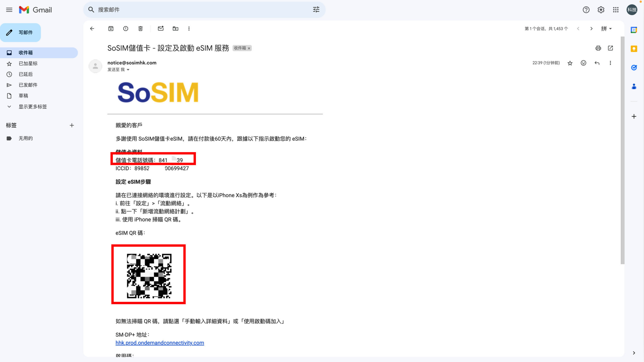Click the SoSIM logo image

(x=158, y=92)
